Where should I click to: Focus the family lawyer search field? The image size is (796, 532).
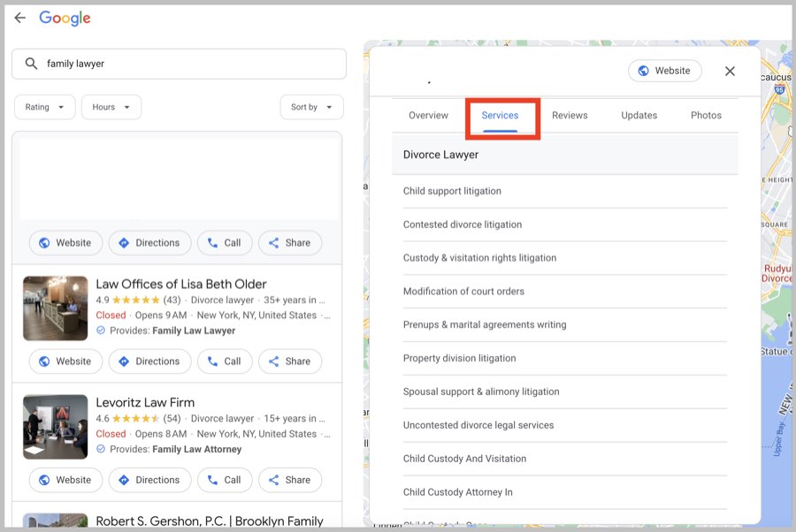(179, 64)
